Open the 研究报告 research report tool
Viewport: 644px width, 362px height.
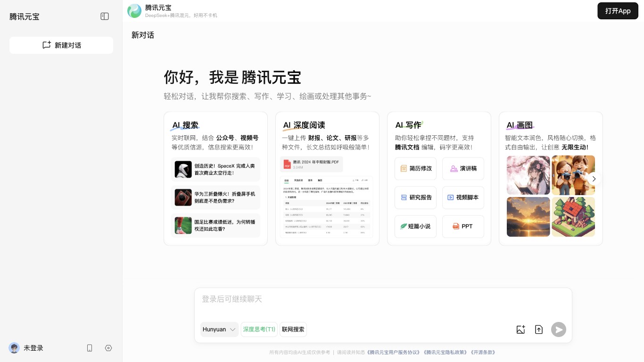[x=415, y=197]
